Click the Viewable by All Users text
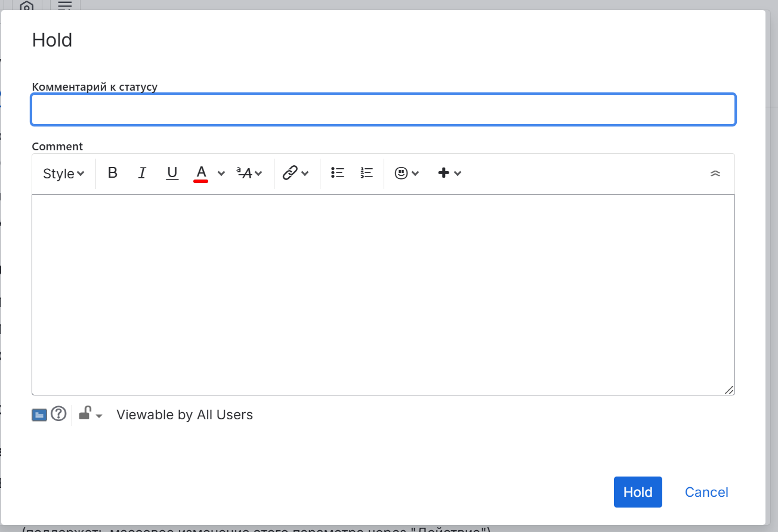Viewport: 778px width, 532px height. pos(184,415)
